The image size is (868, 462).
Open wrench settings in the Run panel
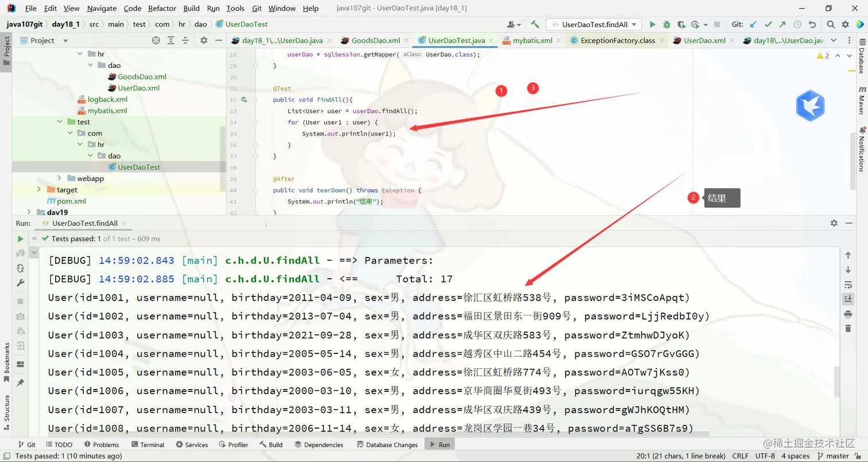coord(21,283)
